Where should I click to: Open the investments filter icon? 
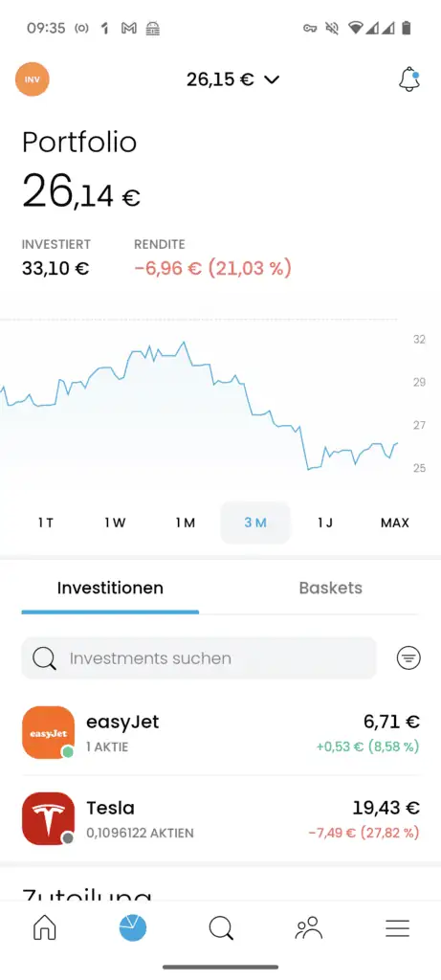coord(408,657)
